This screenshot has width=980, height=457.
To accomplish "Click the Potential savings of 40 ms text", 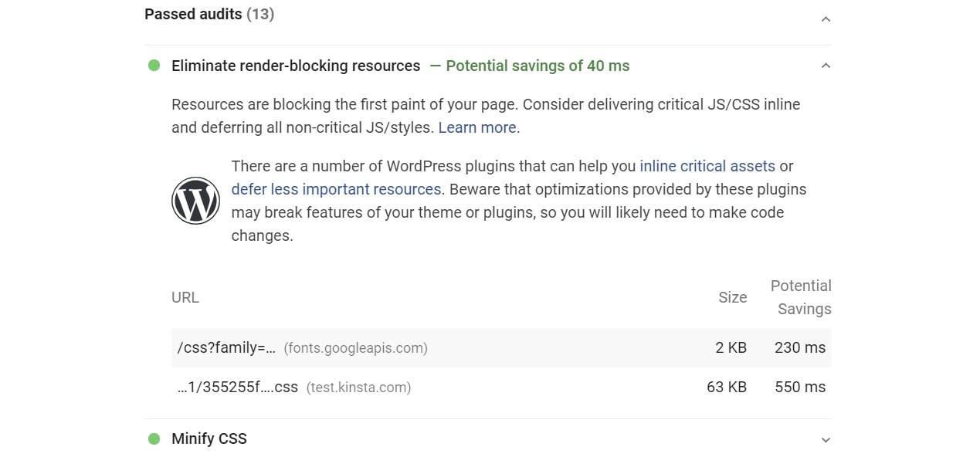I will (537, 66).
